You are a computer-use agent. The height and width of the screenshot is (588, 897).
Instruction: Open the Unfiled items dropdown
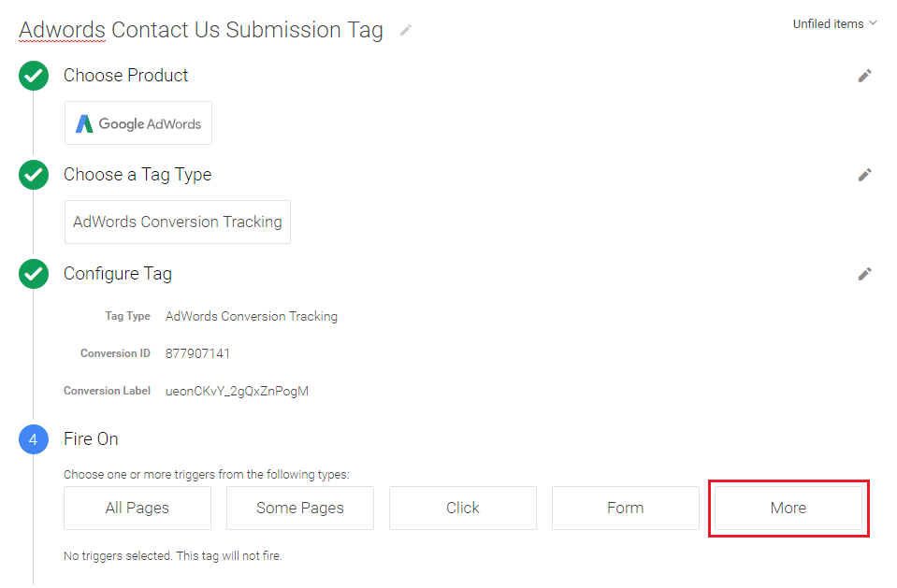[834, 24]
